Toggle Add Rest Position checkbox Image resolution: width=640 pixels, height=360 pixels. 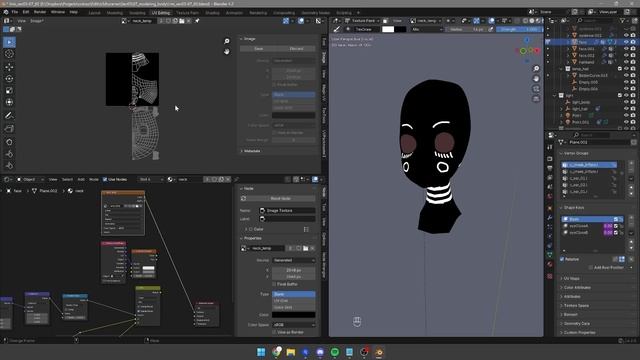click(x=591, y=267)
